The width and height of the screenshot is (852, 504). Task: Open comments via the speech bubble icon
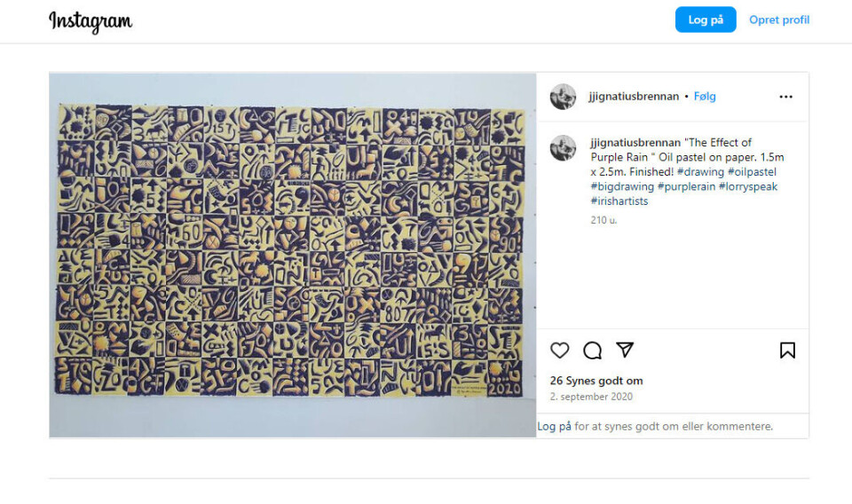click(x=592, y=350)
